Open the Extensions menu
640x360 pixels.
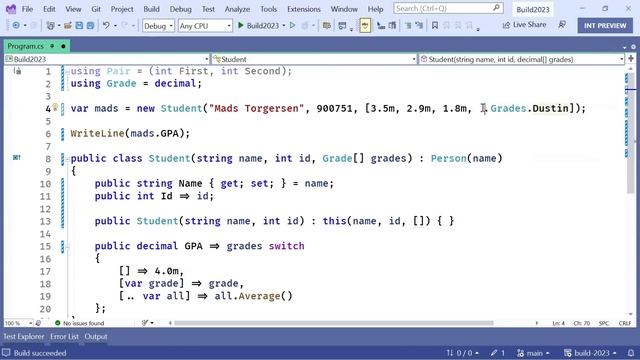pos(304,9)
